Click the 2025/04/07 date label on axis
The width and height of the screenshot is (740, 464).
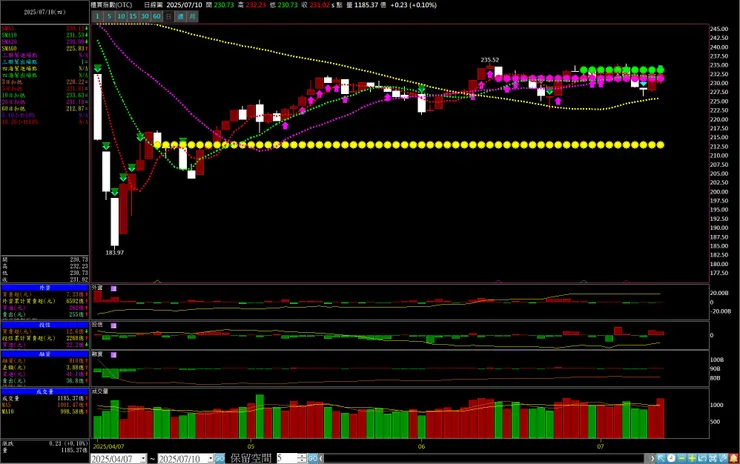click(109, 446)
